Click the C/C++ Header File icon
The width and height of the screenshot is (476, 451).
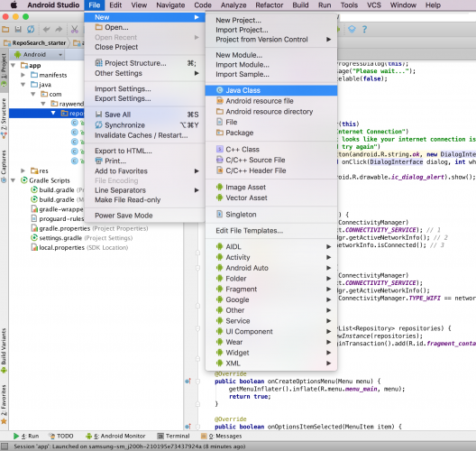coord(220,170)
